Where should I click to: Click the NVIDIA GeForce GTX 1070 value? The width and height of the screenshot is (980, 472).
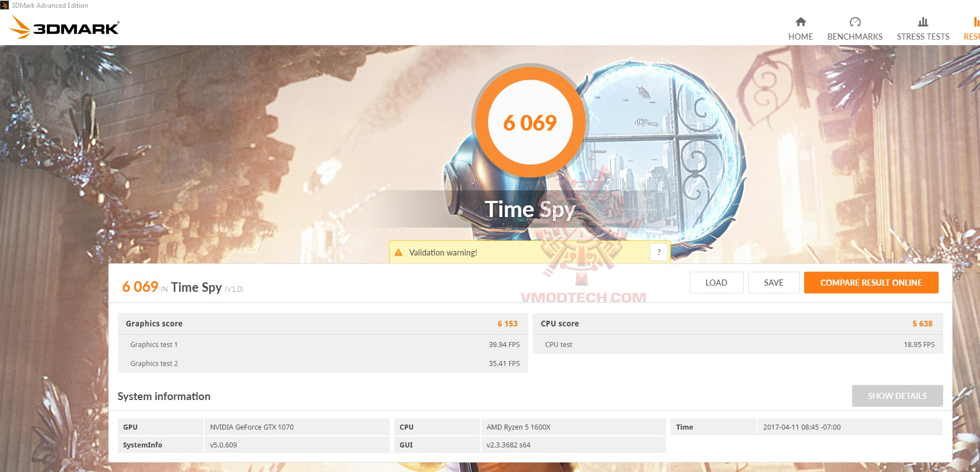[252, 427]
